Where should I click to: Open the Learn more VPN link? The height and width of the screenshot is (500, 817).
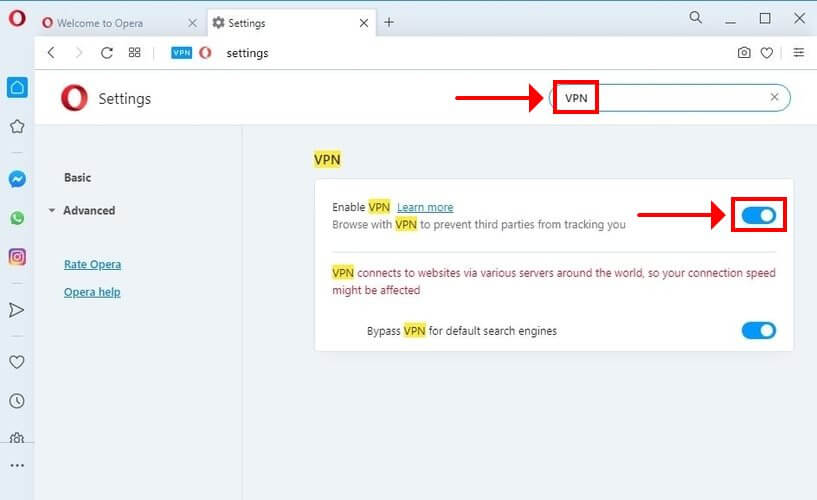pyautogui.click(x=425, y=207)
